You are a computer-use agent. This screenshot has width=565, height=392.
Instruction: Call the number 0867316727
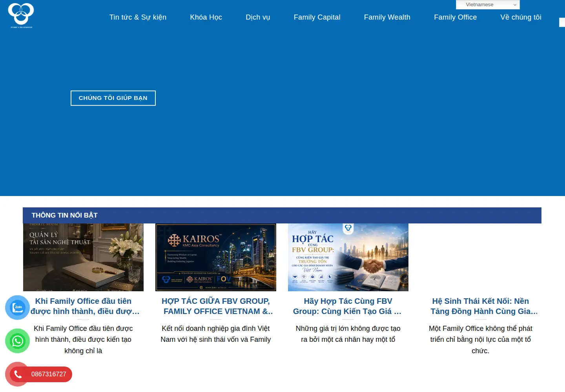pyautogui.click(x=49, y=374)
